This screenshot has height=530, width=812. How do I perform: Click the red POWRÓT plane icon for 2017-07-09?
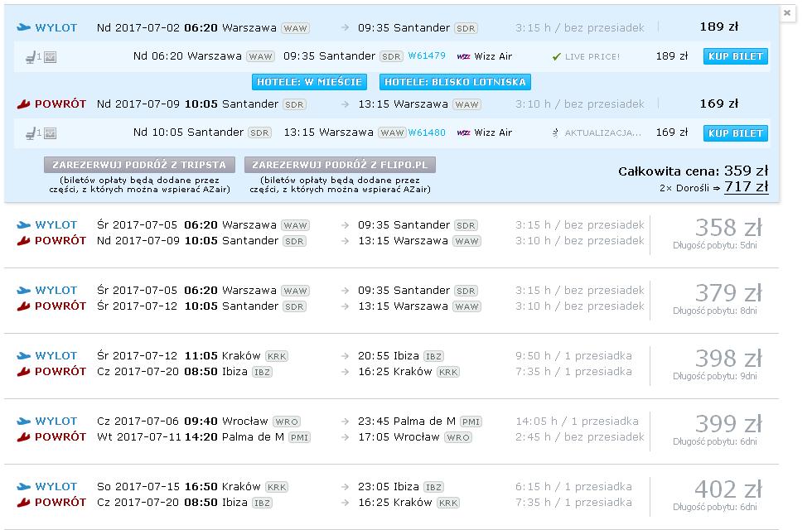[x=24, y=104]
